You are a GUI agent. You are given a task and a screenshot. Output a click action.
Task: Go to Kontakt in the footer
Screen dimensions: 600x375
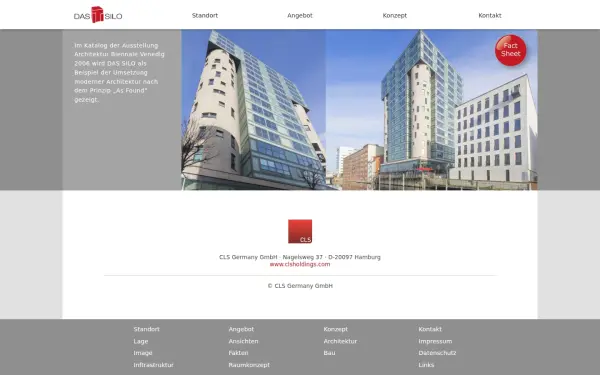[430, 329]
